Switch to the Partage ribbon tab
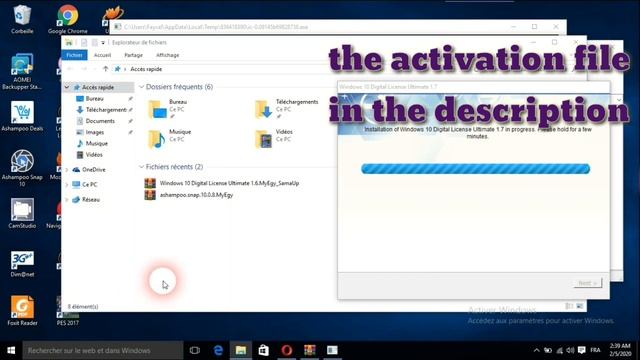The width and height of the screenshot is (640, 360). pos(133,55)
